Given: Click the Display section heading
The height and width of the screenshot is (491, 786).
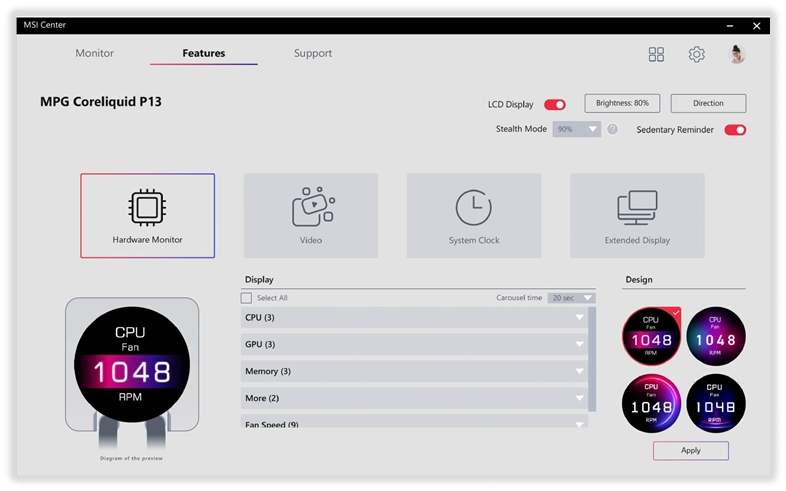Looking at the screenshot, I should click(x=259, y=280).
